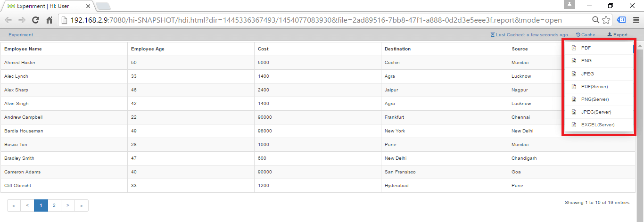Click the browser back arrow icon
Image resolution: width=644 pixels, height=222 pixels.
(x=8, y=20)
